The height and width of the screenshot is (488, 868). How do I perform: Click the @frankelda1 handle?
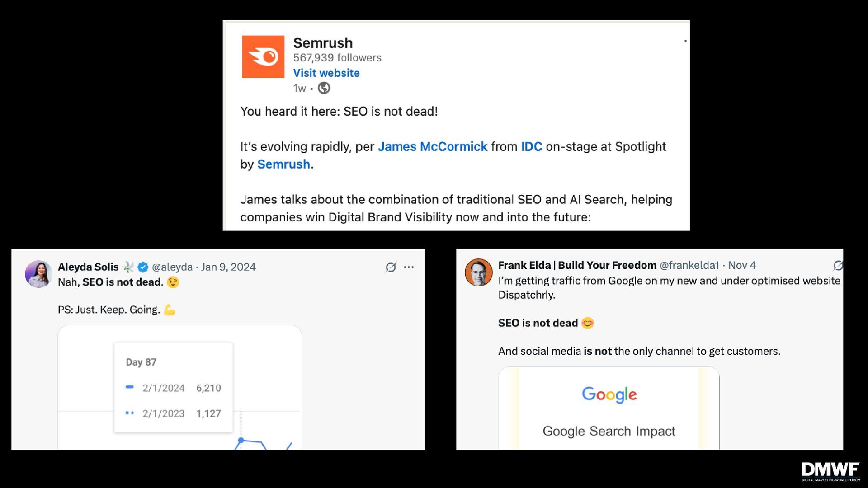(689, 266)
